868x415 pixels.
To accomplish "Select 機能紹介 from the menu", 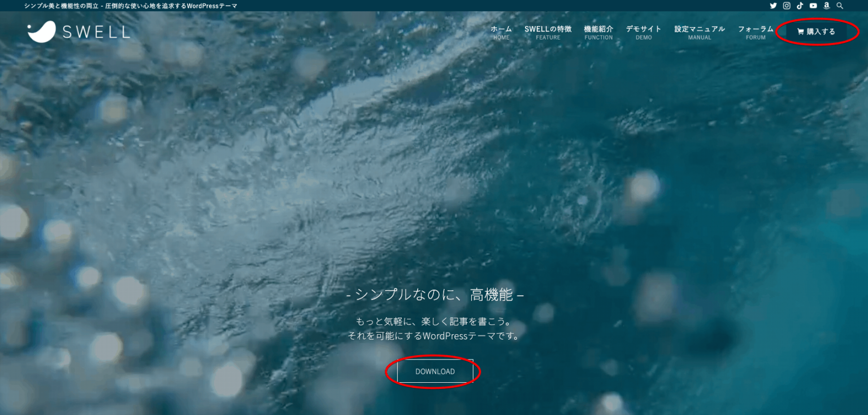I will pyautogui.click(x=598, y=31).
